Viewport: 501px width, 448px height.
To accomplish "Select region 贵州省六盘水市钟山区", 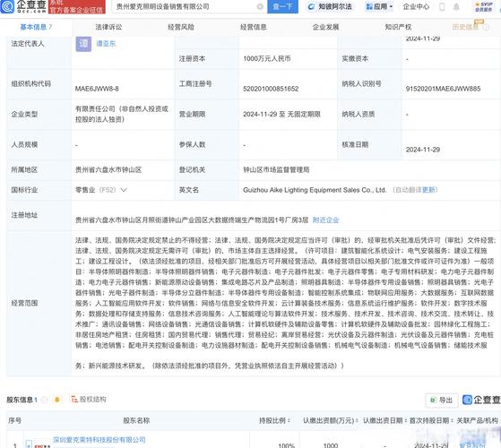I will click(x=108, y=170).
